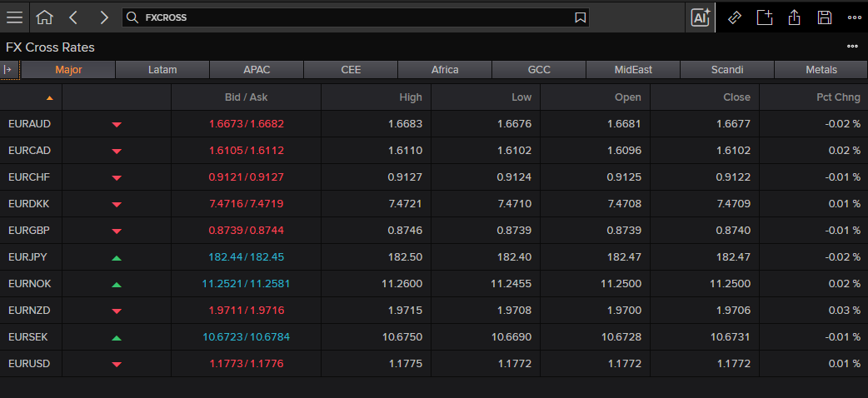Click the FXCROSS search input field

[x=356, y=17]
